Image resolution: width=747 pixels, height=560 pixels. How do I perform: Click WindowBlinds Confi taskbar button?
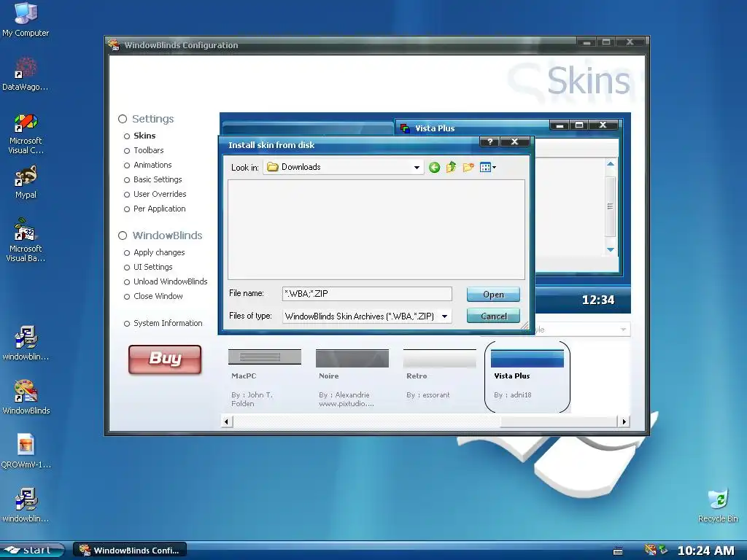(x=130, y=550)
